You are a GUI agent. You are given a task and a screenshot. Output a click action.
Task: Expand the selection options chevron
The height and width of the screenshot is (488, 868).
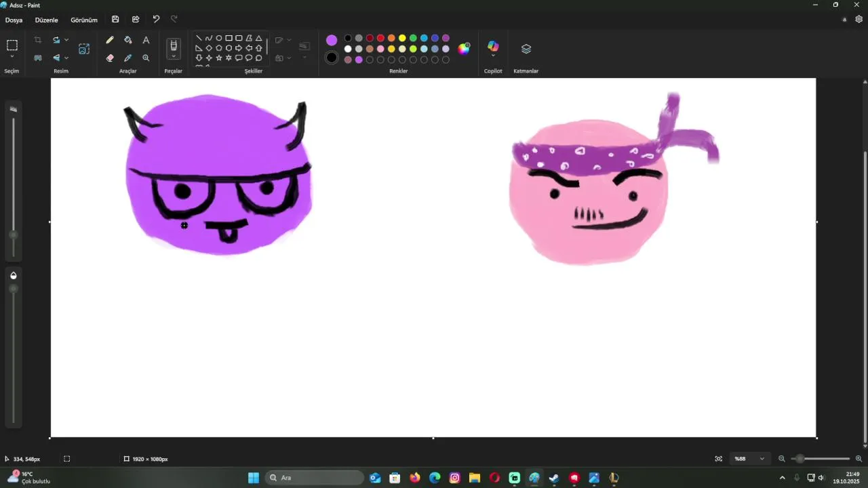tap(12, 57)
